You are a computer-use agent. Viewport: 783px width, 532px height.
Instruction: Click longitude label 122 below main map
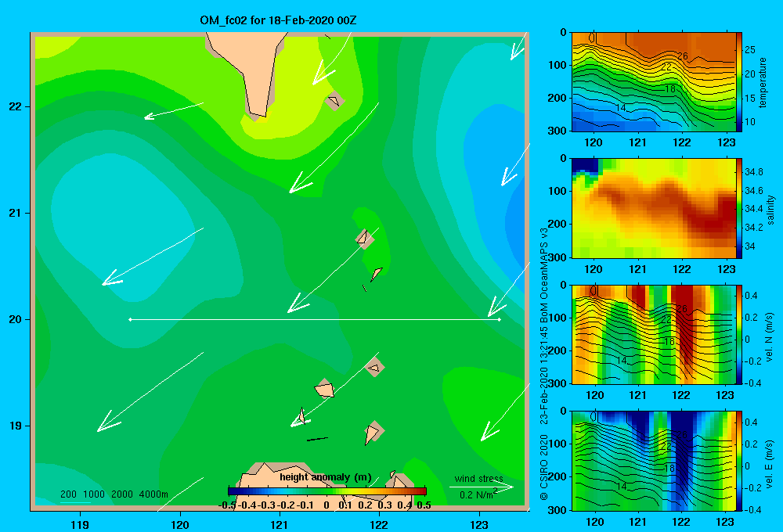[379, 525]
